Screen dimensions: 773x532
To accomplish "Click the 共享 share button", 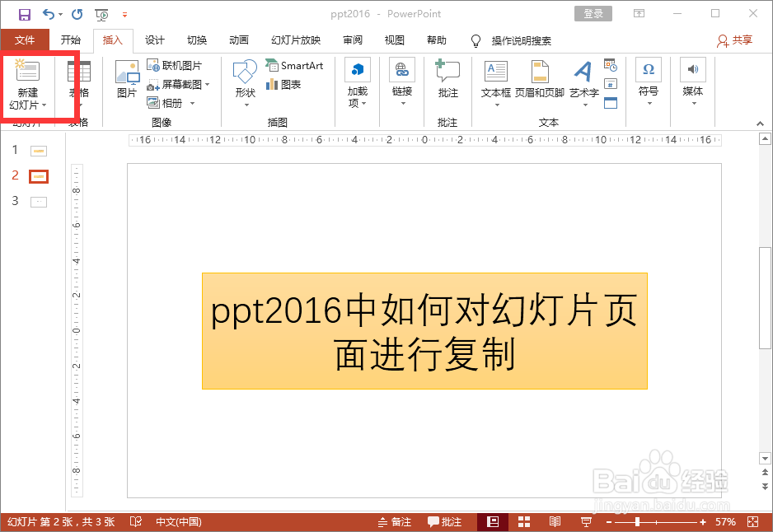I will pos(734,40).
